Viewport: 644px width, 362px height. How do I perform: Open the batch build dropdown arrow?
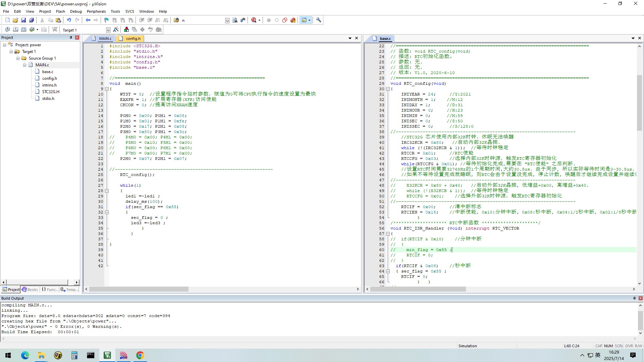pyautogui.click(x=37, y=29)
